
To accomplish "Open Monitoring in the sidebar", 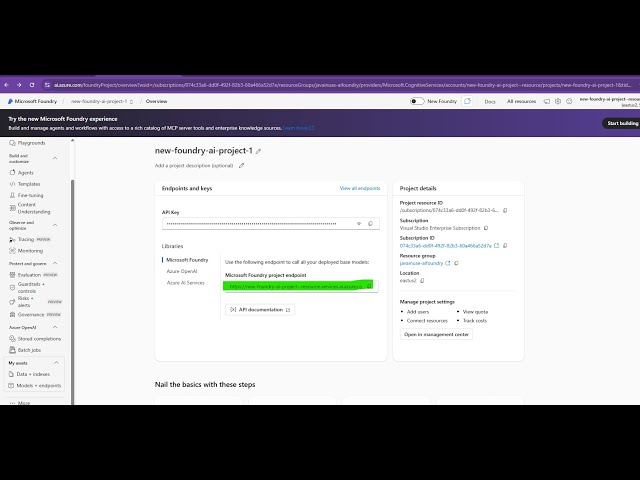I will (26, 251).
